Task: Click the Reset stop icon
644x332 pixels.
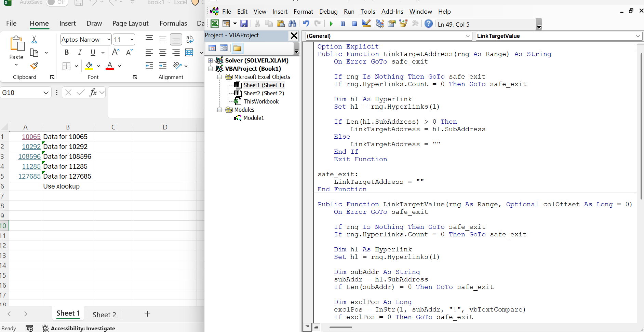Action: tap(354, 24)
